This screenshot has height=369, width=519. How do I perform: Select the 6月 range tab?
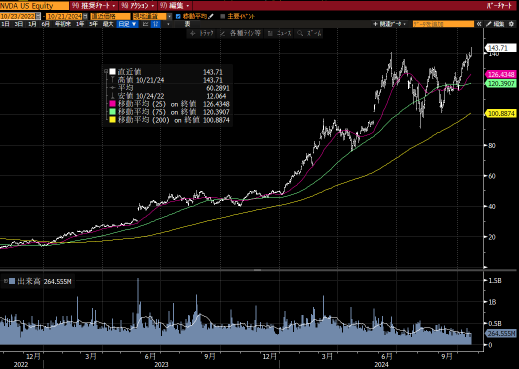46,24
